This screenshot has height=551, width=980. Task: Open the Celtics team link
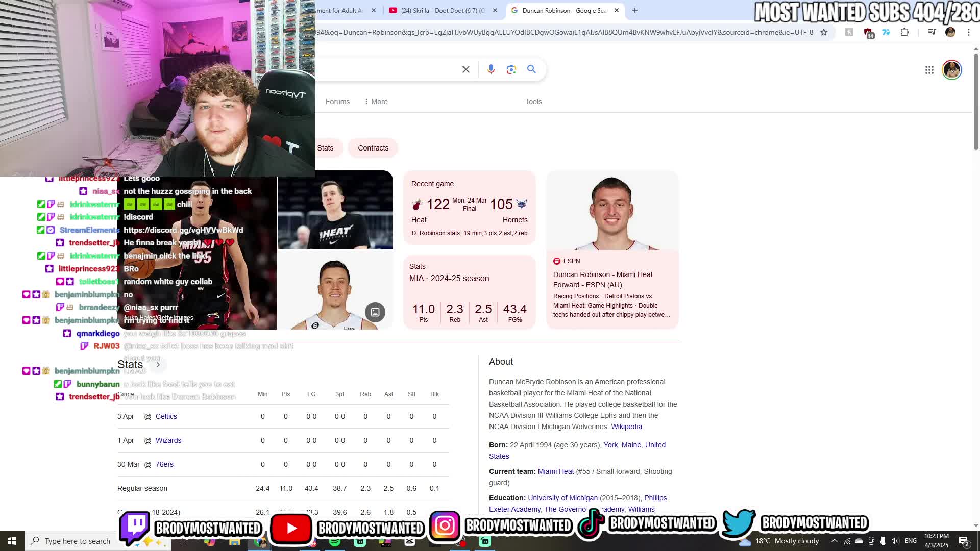click(166, 416)
